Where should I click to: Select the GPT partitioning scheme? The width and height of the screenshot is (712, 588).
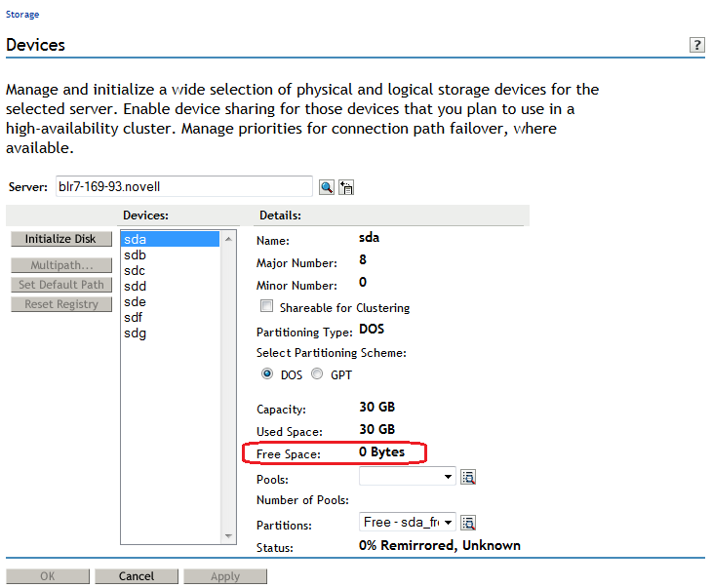tap(316, 374)
